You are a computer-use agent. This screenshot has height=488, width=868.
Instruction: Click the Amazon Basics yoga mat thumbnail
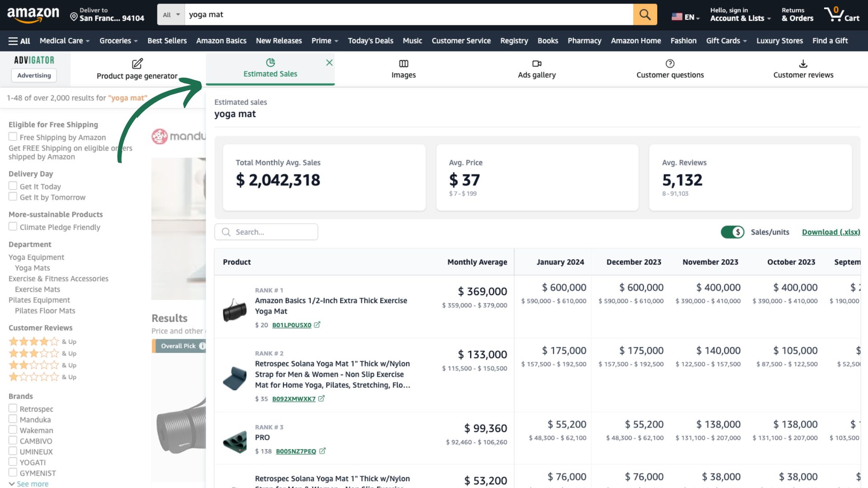point(235,310)
